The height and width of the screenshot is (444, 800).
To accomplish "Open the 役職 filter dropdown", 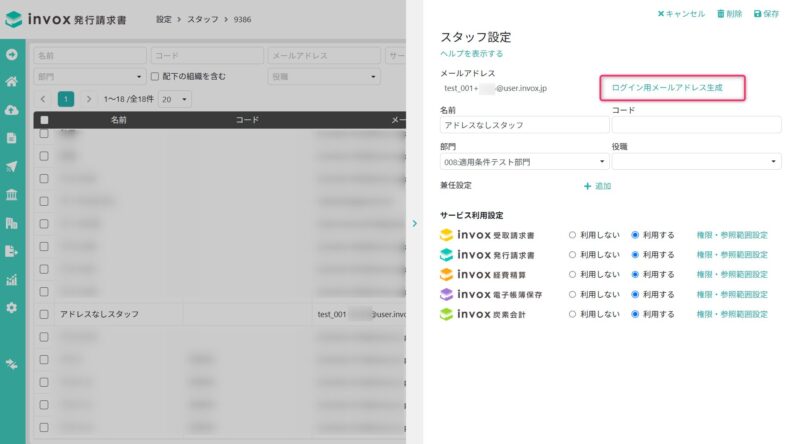I will click(324, 77).
